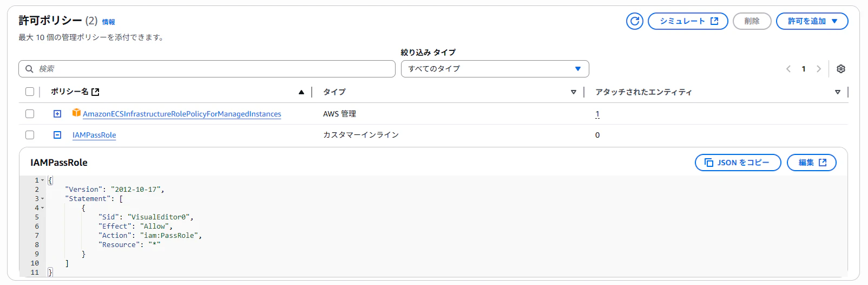Go to previous page with left chevron
Screen dimensions: 868x285
click(x=788, y=69)
